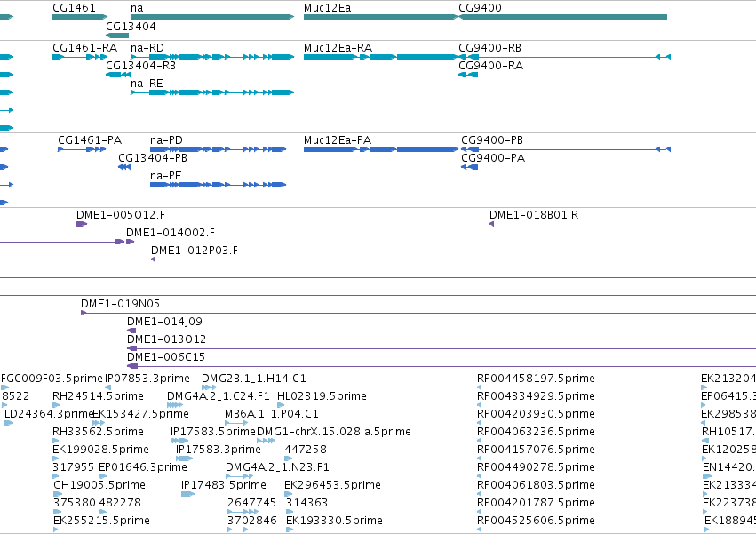Click the DMG1-chrX.15.028.a.5prime EST glyph
The image size is (756, 534).
tap(267, 441)
